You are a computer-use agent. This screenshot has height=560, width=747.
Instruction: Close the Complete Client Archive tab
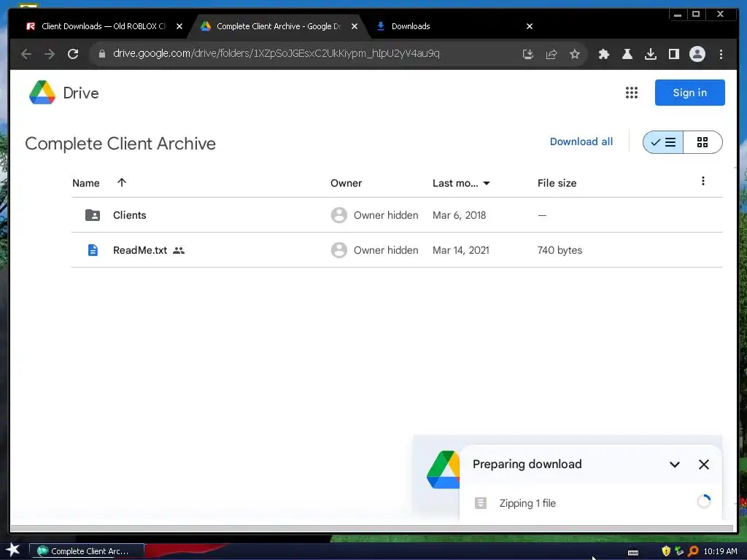[354, 26]
